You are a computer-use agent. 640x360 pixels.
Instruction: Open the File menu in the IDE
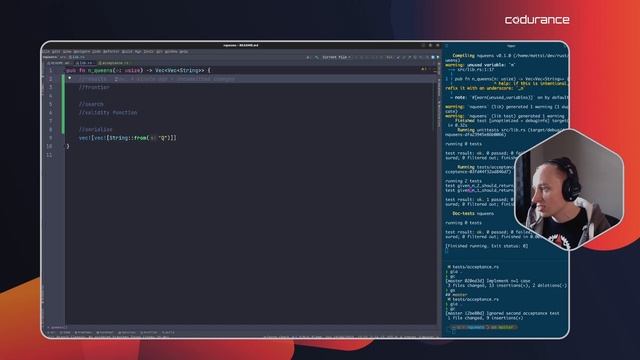coord(46,52)
